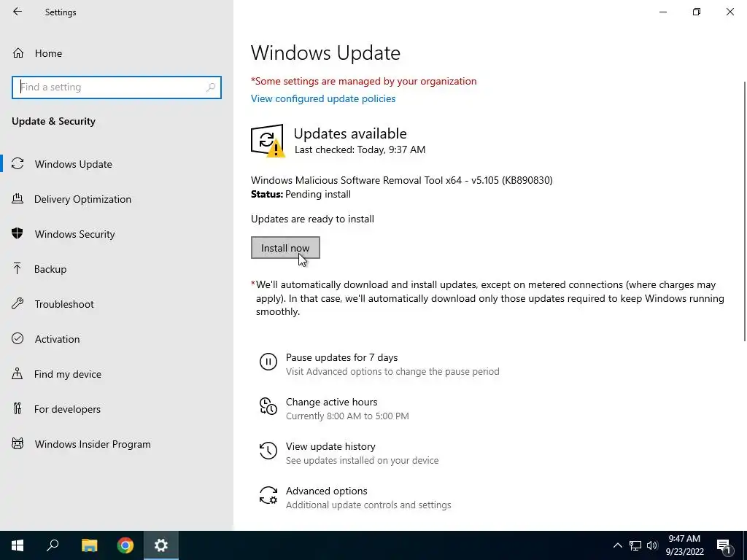Open the Troubleshoot page
The image size is (747, 560).
coord(117,304)
